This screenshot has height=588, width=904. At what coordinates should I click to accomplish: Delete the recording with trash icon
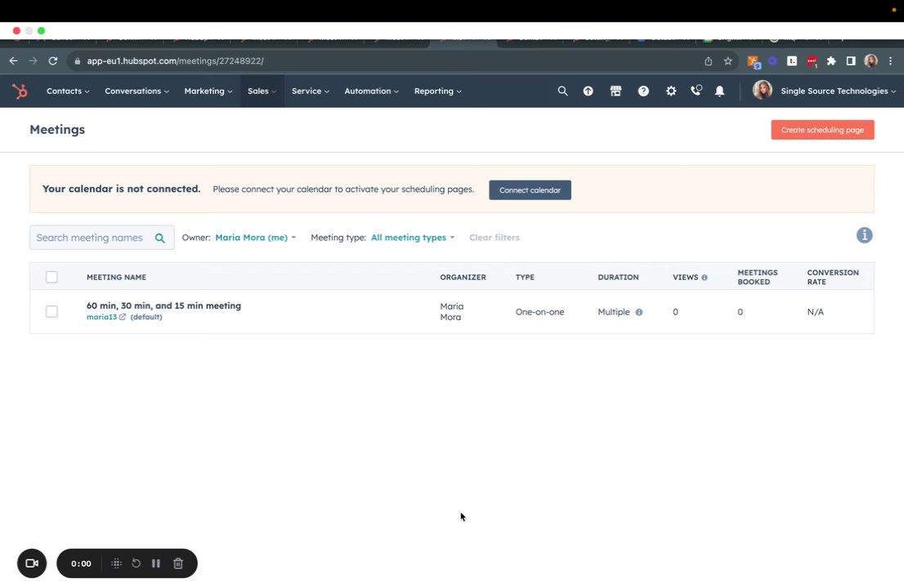coord(178,563)
